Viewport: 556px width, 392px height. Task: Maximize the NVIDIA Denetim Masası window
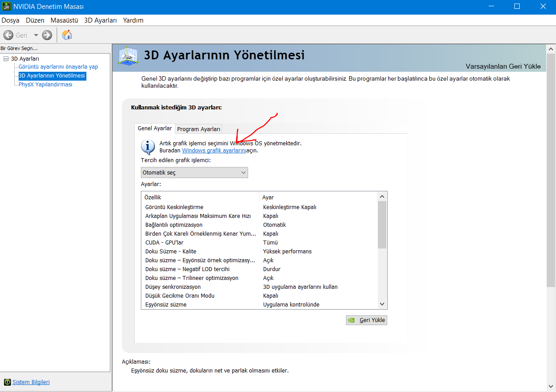tap(517, 6)
